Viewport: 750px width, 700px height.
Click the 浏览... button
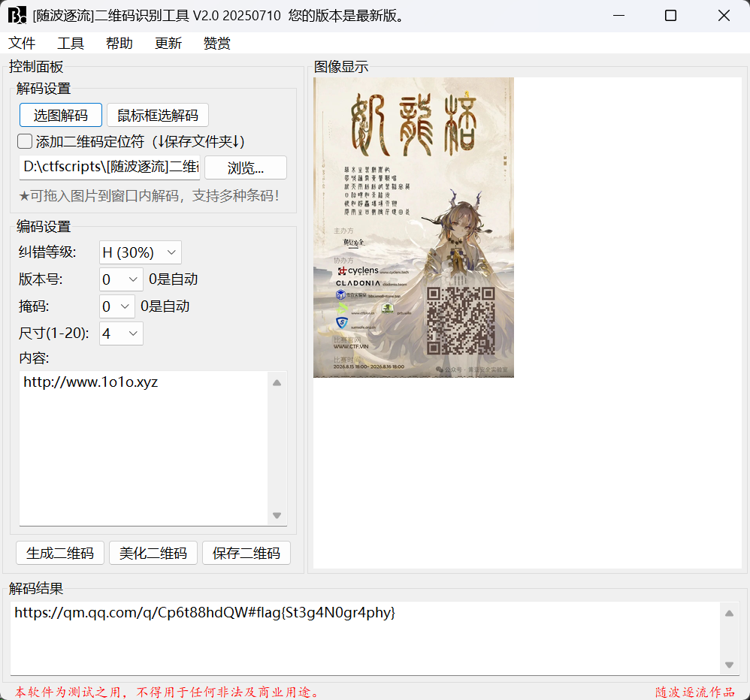coord(246,167)
